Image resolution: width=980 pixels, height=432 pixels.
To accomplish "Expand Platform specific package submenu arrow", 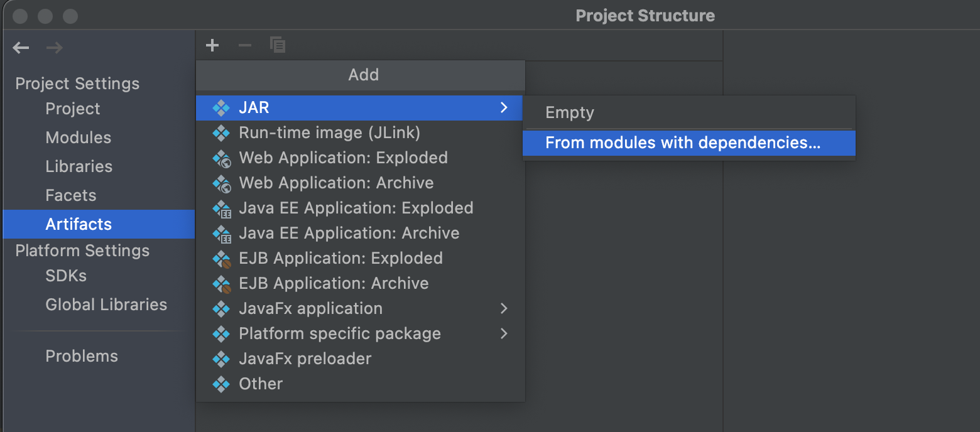I will 504,333.
